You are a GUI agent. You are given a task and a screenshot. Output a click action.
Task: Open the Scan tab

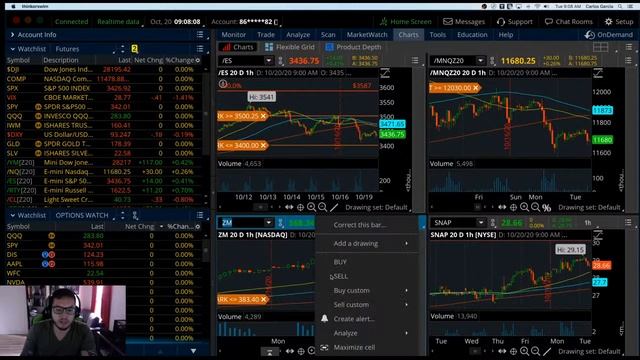click(328, 35)
